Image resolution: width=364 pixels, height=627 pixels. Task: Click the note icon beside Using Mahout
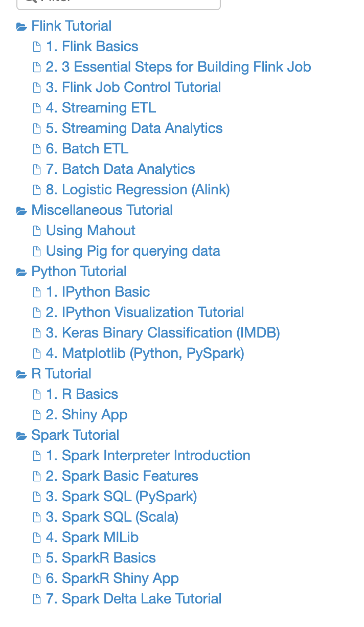point(37,231)
